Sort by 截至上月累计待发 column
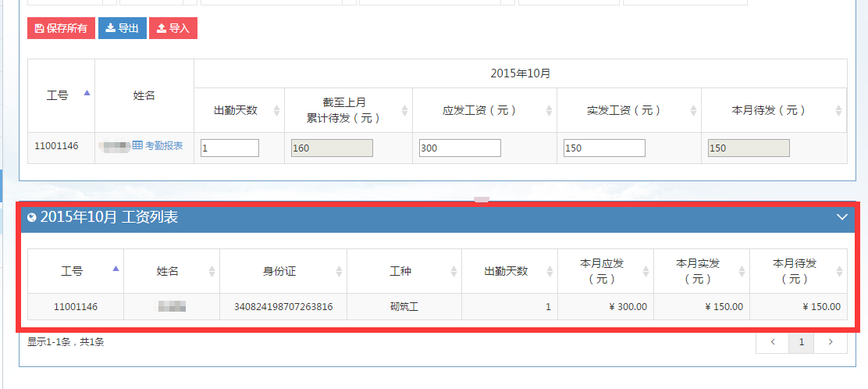The height and width of the screenshot is (389, 868). coord(404,111)
